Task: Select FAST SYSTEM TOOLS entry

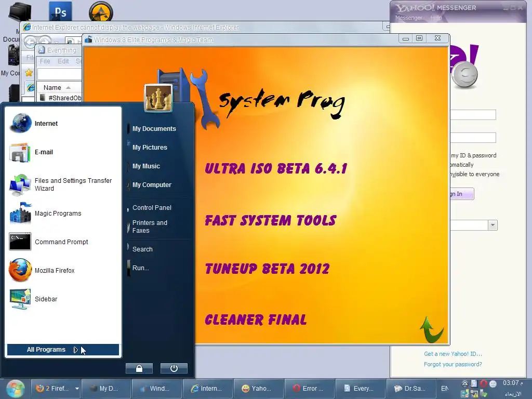Action: tap(270, 221)
